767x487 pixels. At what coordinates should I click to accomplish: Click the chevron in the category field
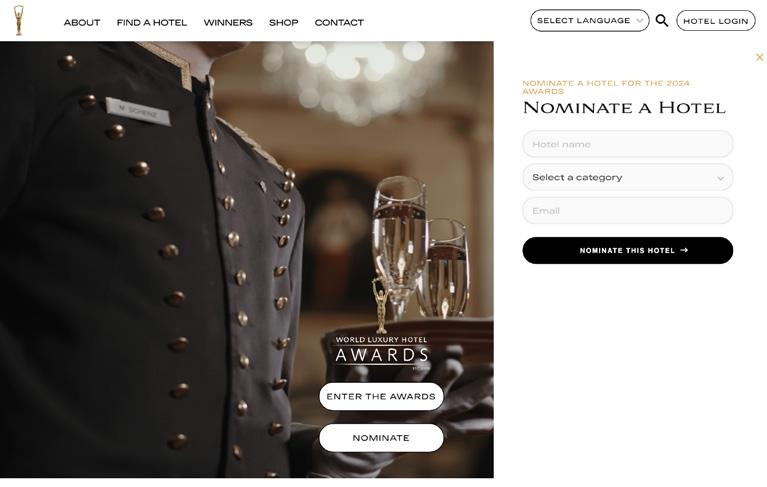(x=720, y=178)
